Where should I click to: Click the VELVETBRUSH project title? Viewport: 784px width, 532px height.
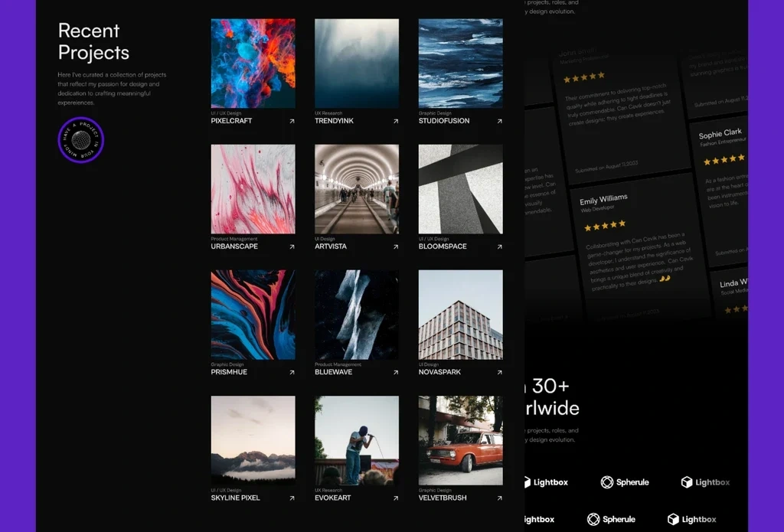click(443, 498)
